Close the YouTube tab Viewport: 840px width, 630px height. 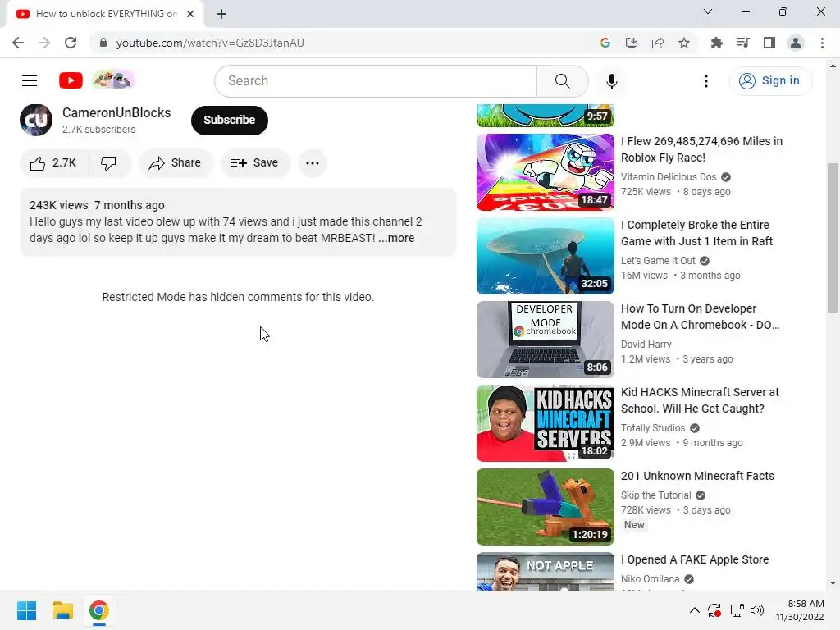(190, 14)
